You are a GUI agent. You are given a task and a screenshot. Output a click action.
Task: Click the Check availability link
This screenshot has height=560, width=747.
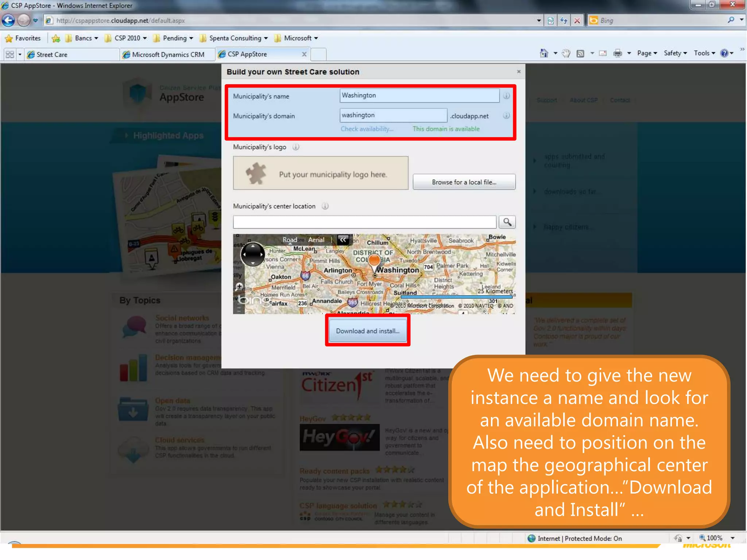(x=367, y=129)
